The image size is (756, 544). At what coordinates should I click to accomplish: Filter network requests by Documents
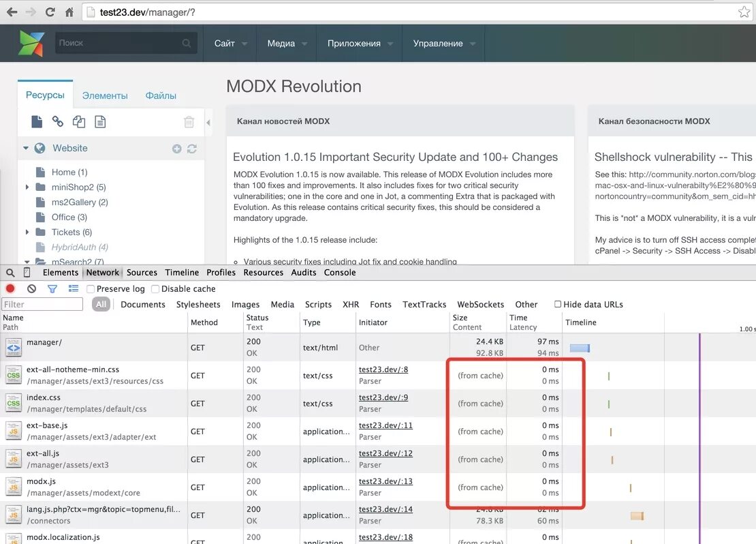point(143,305)
